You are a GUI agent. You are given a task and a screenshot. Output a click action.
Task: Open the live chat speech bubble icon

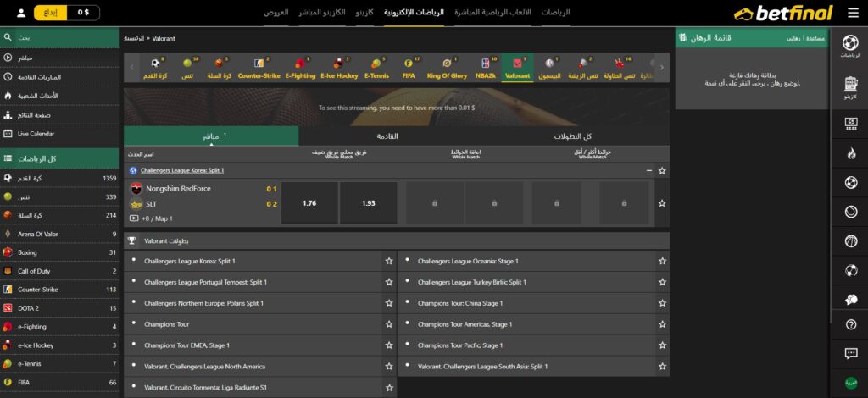tap(851, 353)
